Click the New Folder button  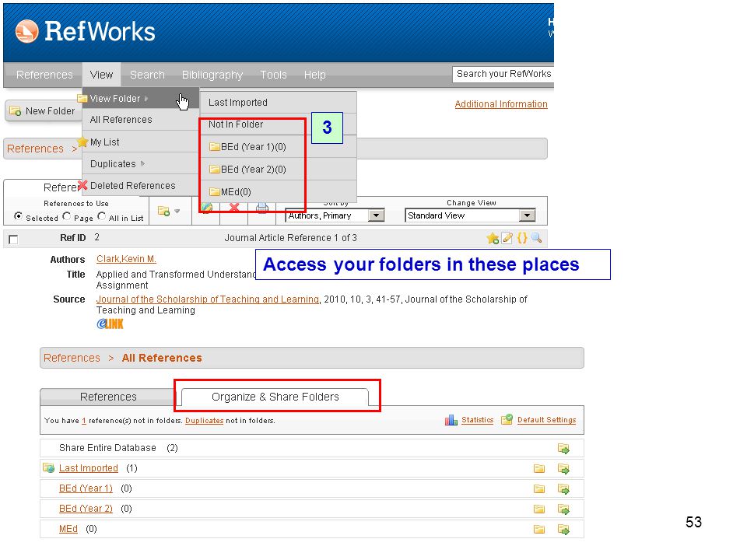click(43, 111)
